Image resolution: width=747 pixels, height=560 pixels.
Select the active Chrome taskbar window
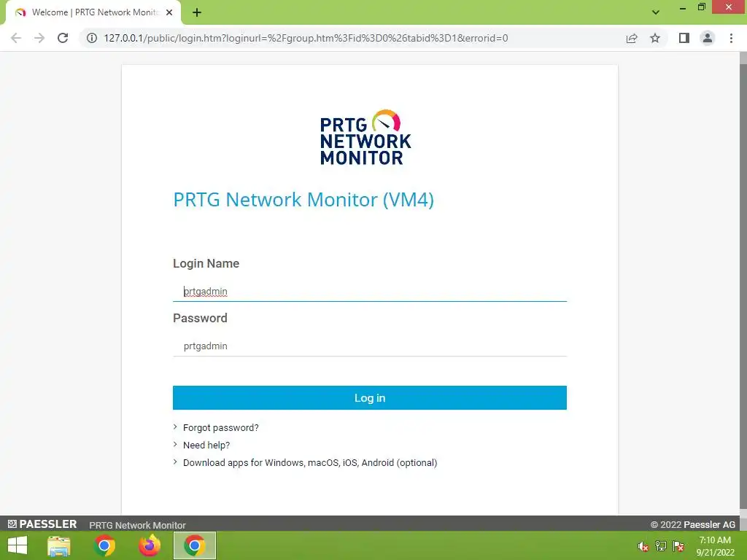(x=194, y=545)
